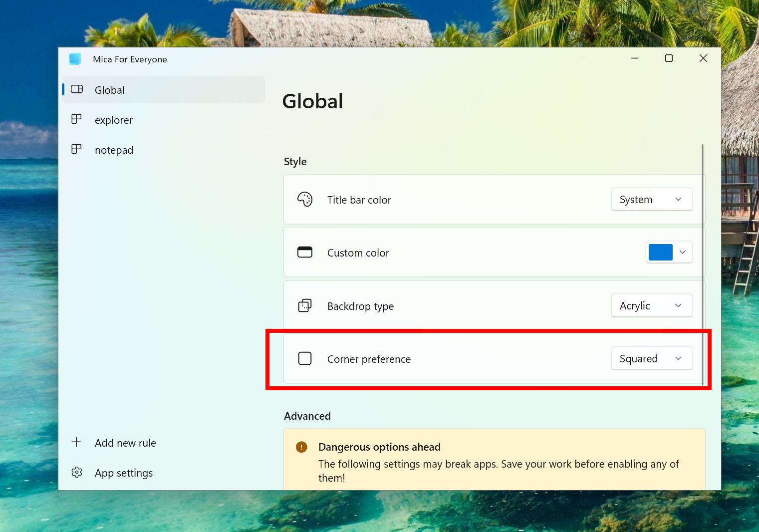Click the blue custom color swatch
Viewport: 759px width, 532px height.
pos(661,252)
